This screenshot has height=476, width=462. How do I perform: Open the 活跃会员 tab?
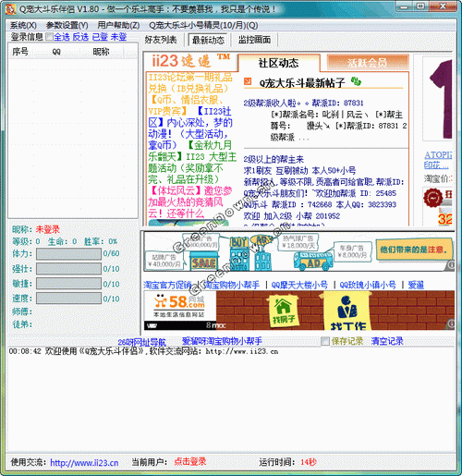pos(368,63)
